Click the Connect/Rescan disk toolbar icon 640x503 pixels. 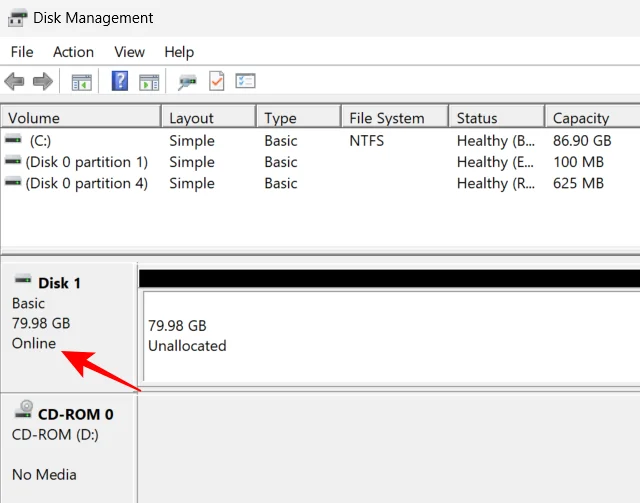tap(187, 82)
